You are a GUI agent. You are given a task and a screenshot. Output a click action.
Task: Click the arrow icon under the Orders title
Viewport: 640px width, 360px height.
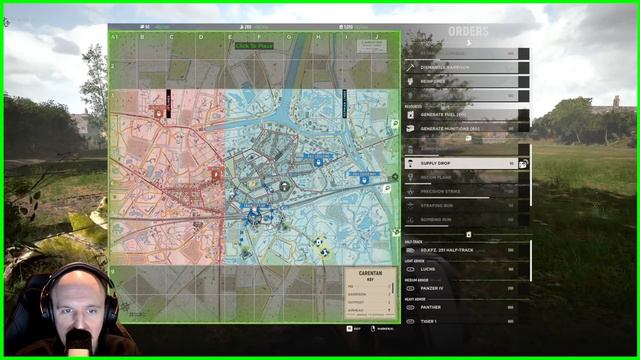click(x=469, y=43)
